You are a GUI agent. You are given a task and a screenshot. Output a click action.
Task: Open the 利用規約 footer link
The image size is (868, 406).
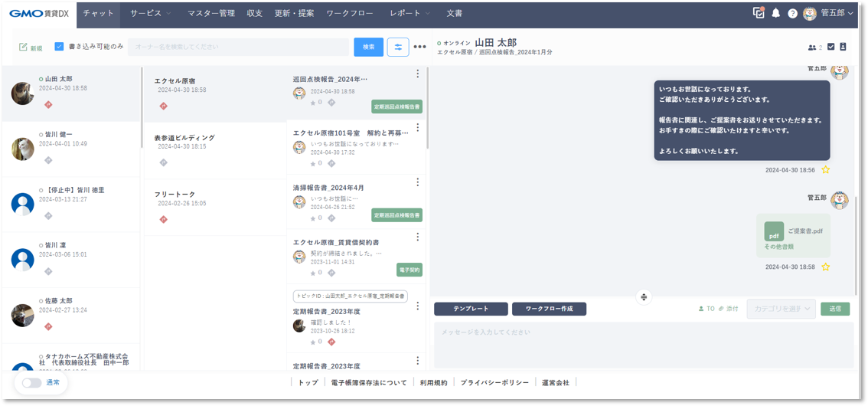(433, 383)
